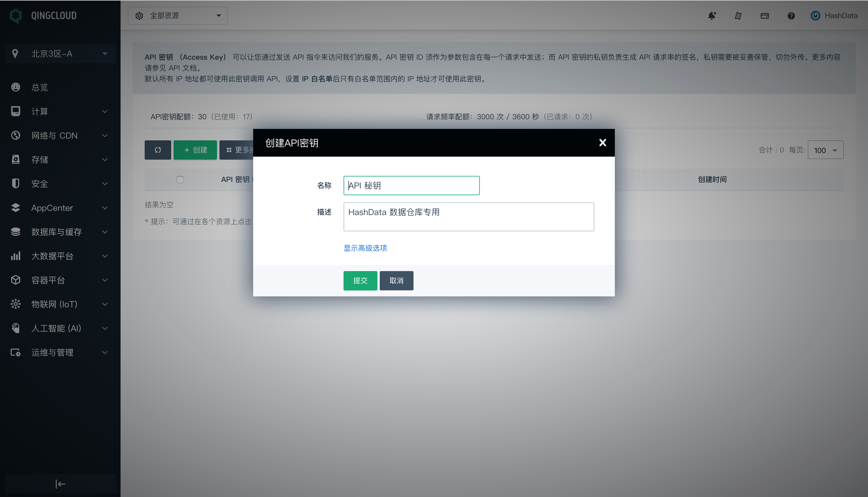Expand the 容器平台 menu chevron
The width and height of the screenshot is (868, 497).
pyautogui.click(x=105, y=280)
